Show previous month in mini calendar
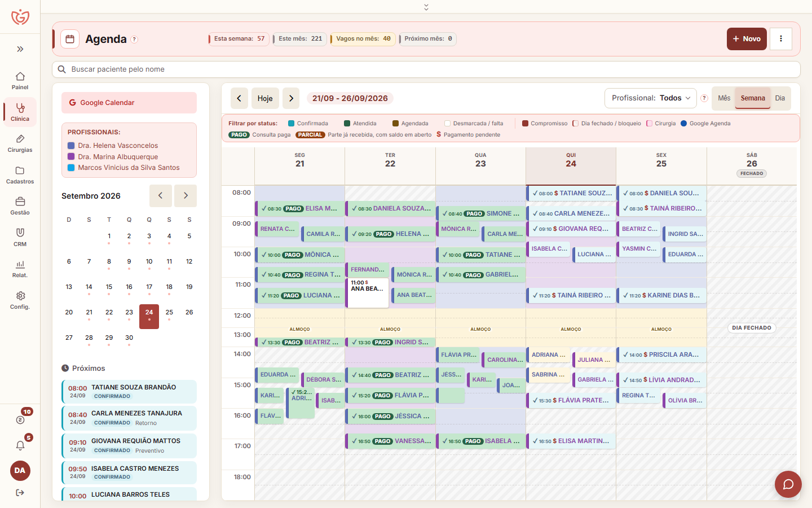 click(161, 196)
